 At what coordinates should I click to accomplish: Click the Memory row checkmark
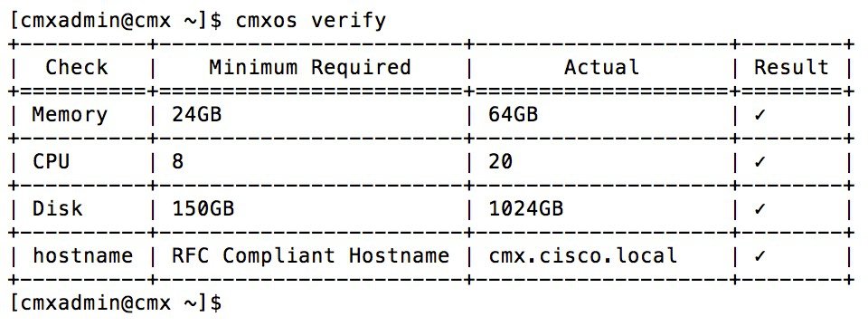759,115
